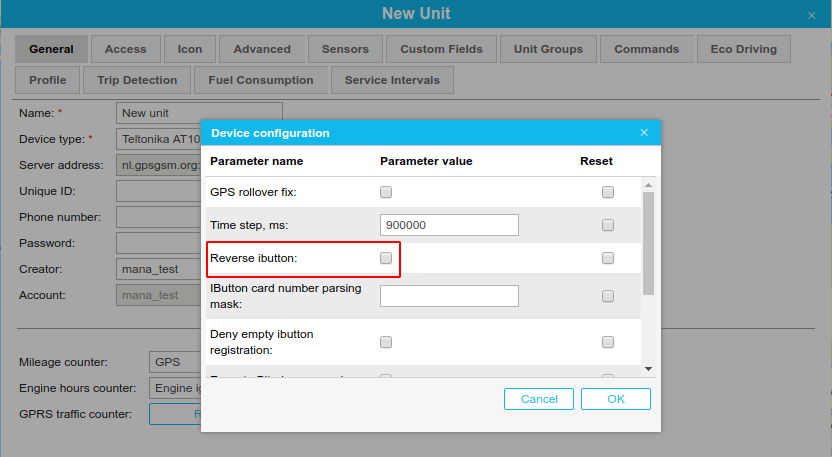Open the Engine hours counter dropdown
This screenshot has width=832, height=457.
pos(175,388)
